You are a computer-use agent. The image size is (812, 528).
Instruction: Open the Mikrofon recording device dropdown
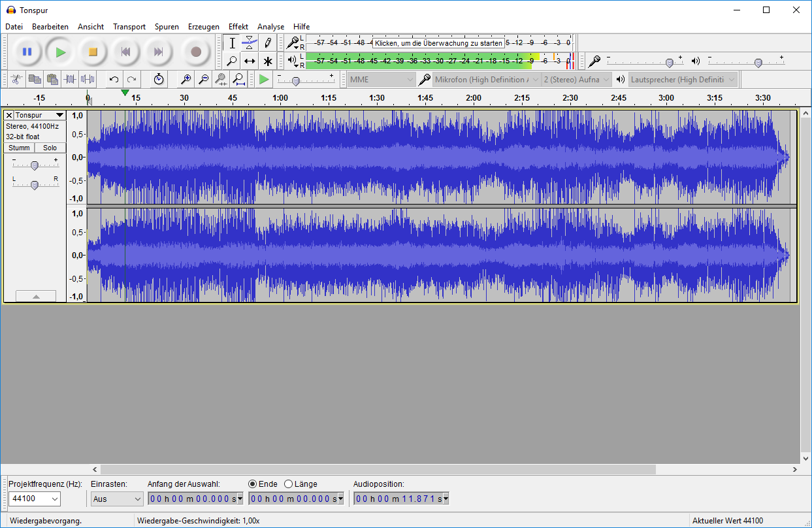coord(487,79)
